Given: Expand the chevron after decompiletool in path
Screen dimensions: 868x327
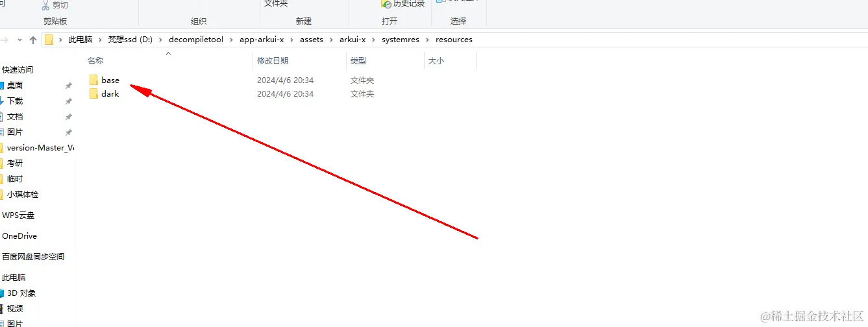Looking at the screenshot, I should point(232,40).
